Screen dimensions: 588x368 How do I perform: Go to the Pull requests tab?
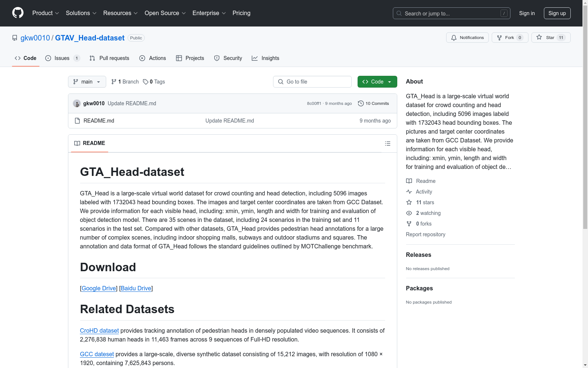click(109, 58)
